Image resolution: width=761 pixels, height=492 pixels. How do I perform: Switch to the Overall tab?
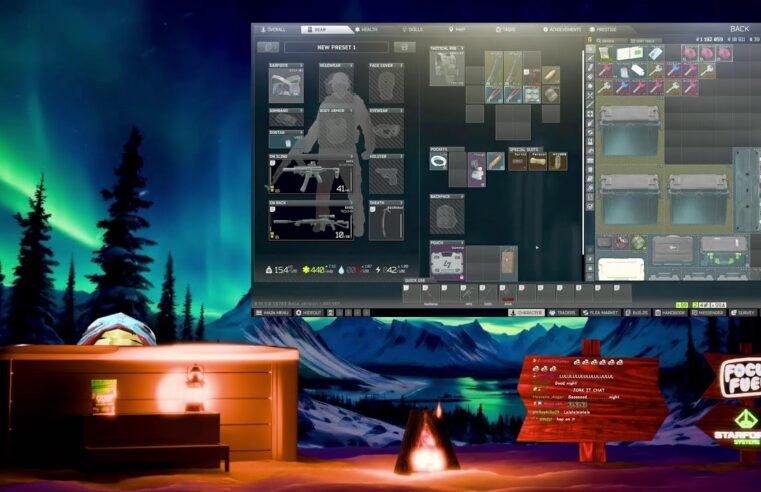[273, 30]
